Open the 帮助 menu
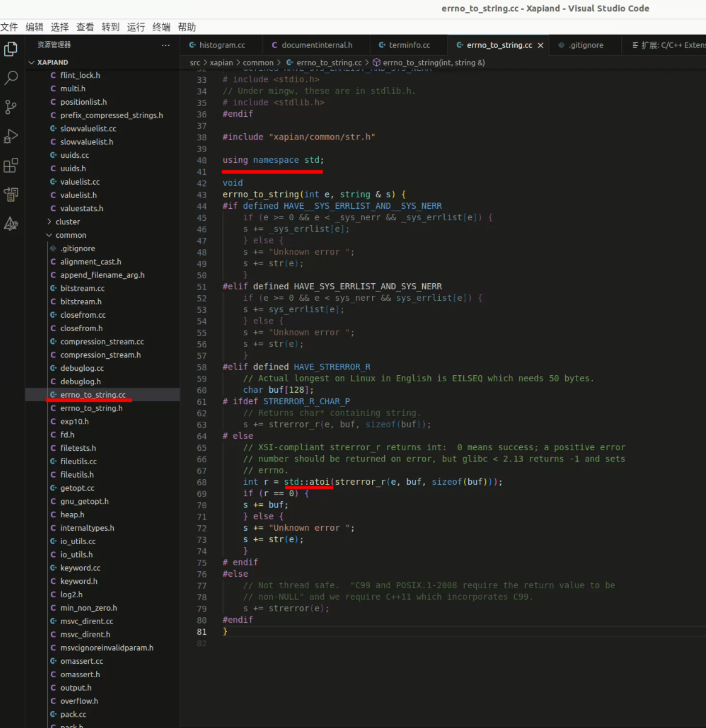The width and height of the screenshot is (706, 728). (187, 27)
